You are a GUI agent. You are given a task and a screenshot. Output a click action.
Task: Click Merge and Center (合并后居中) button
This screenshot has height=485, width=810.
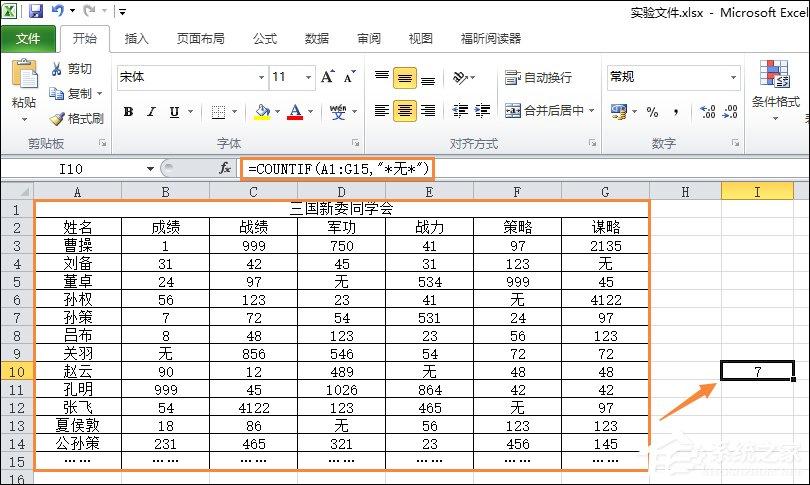tap(544, 111)
